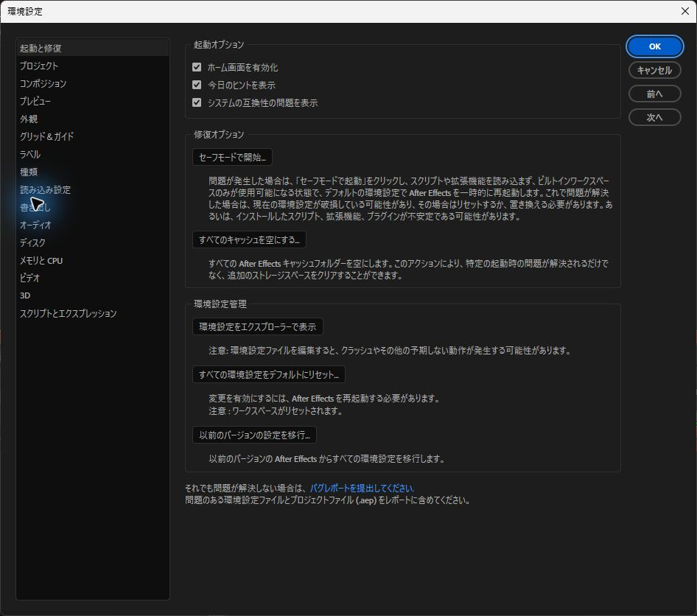Switch to オーディオ settings

click(x=92, y=225)
